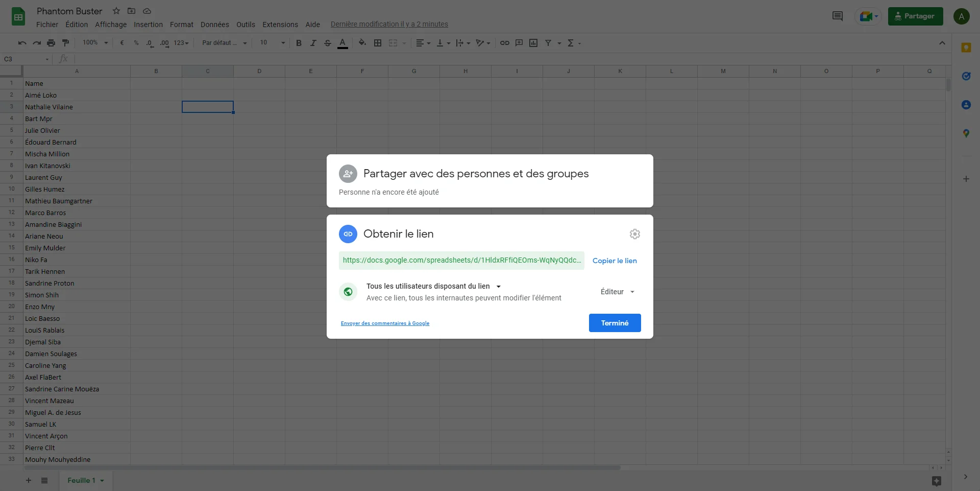Select the Paint format tool
Image resolution: width=980 pixels, height=491 pixels.
click(x=65, y=43)
